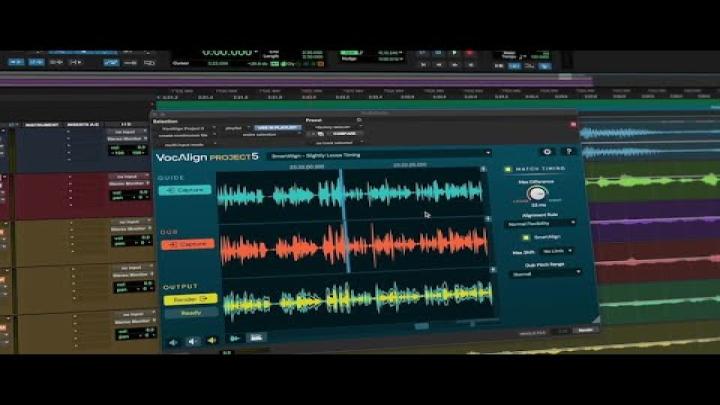The image size is (720, 405).
Task: Click the COMPARE button in the AudioSuite header
Action: [344, 134]
